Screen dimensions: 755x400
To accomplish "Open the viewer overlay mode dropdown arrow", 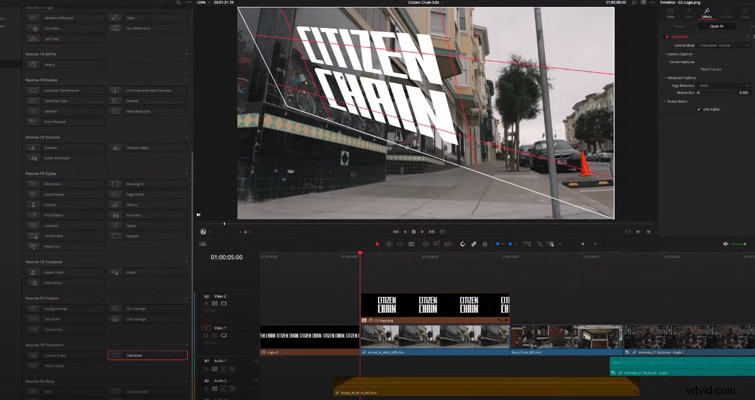I will pyautogui.click(x=210, y=232).
